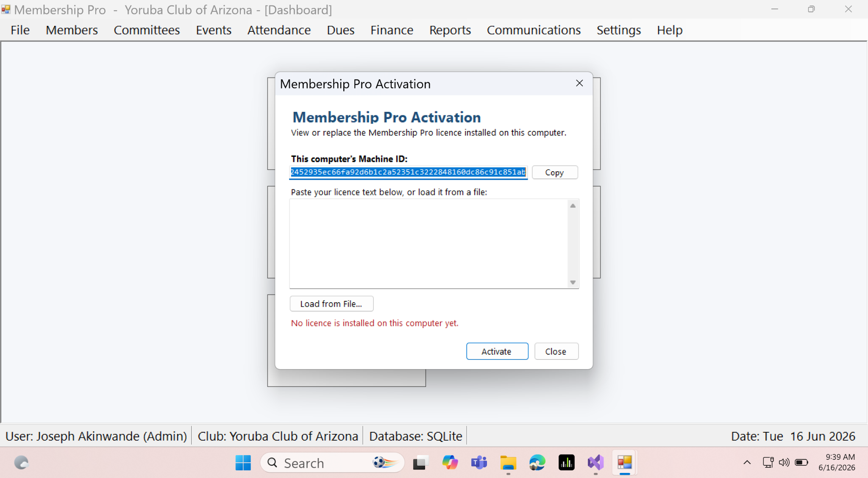This screenshot has width=868, height=478.
Task: Click the Machine ID text field
Action: point(409,172)
